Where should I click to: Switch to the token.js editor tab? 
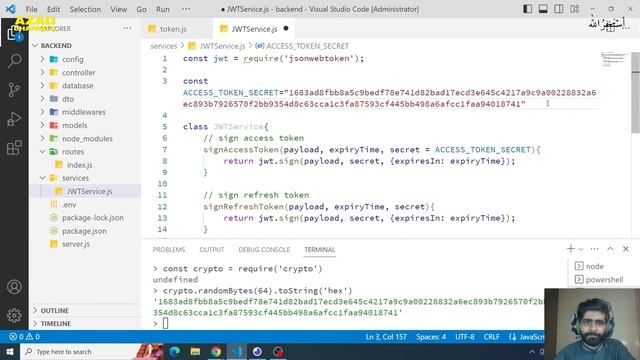pos(173,29)
